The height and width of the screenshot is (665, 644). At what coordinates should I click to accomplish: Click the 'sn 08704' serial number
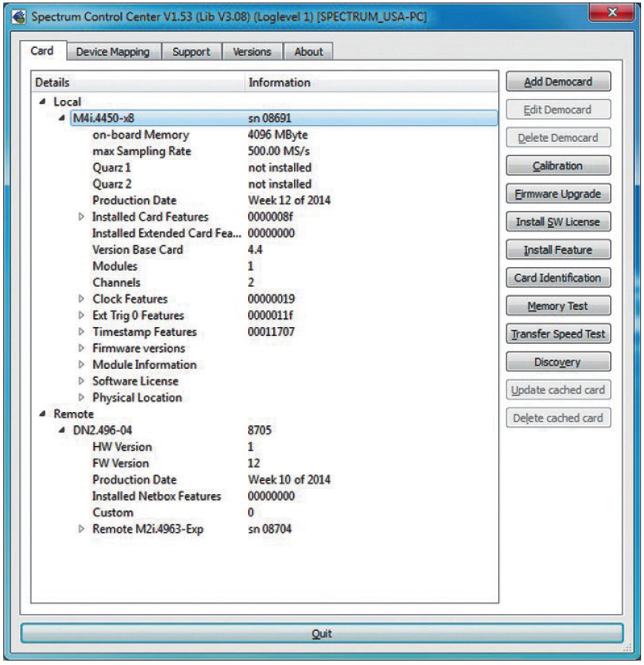[x=269, y=530]
